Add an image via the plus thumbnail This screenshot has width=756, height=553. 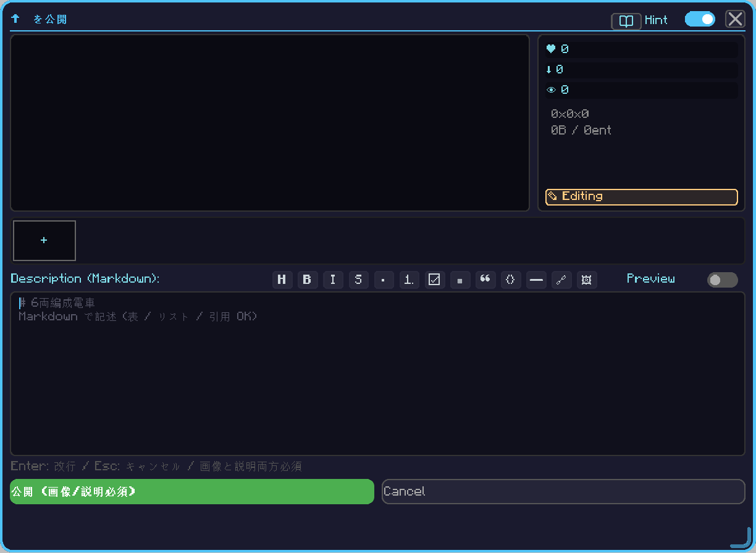(44, 241)
